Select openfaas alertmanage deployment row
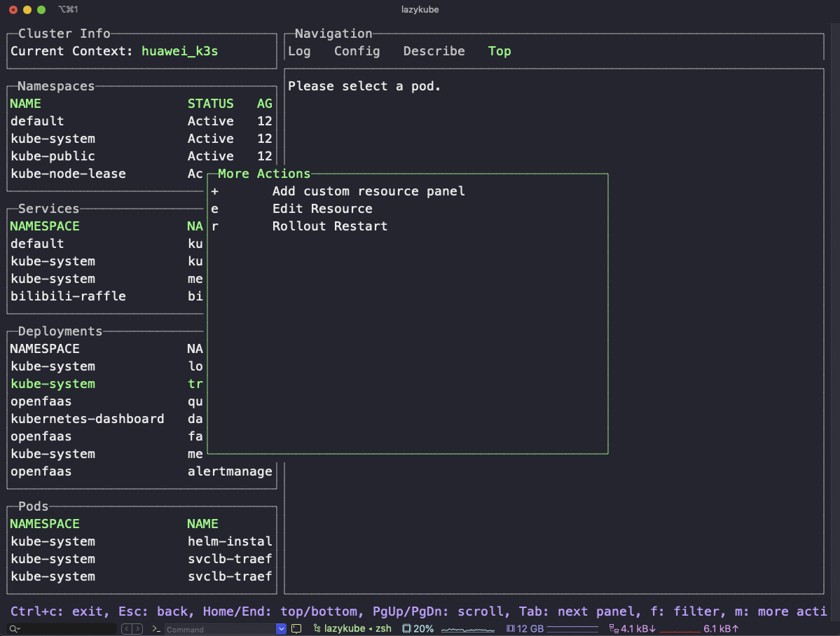 pyautogui.click(x=142, y=471)
